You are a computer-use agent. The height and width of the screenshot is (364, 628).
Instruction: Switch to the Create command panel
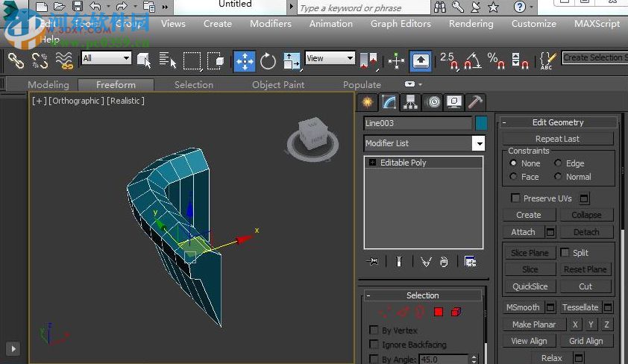click(x=367, y=102)
